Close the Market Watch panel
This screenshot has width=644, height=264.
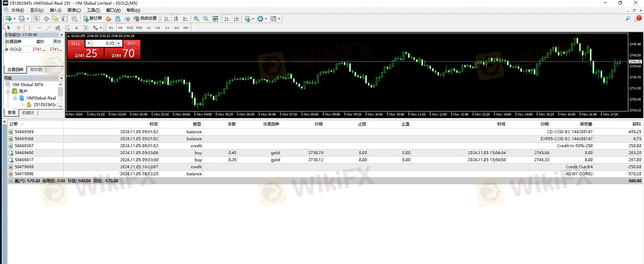click(x=62, y=35)
